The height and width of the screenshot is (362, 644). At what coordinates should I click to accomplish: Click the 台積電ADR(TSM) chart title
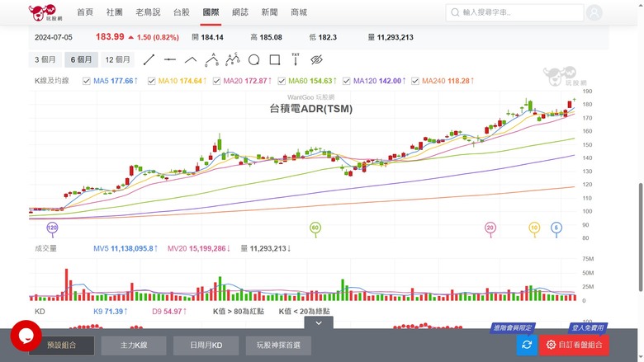click(311, 109)
